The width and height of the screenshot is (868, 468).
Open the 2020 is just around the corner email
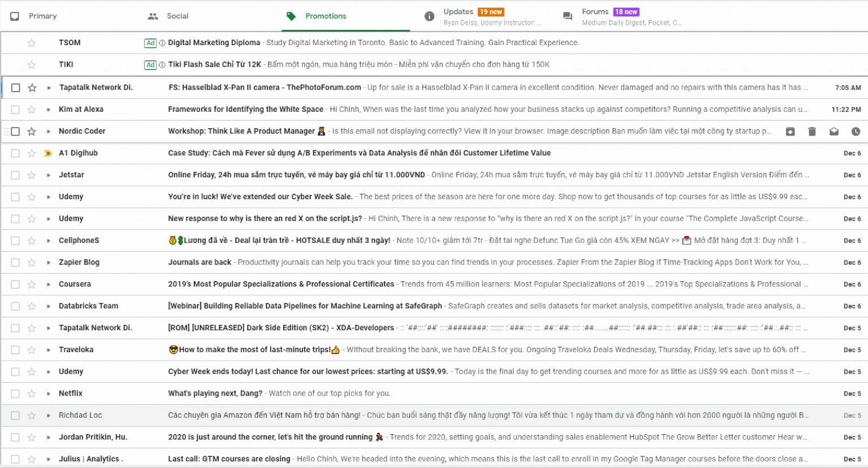click(434, 438)
